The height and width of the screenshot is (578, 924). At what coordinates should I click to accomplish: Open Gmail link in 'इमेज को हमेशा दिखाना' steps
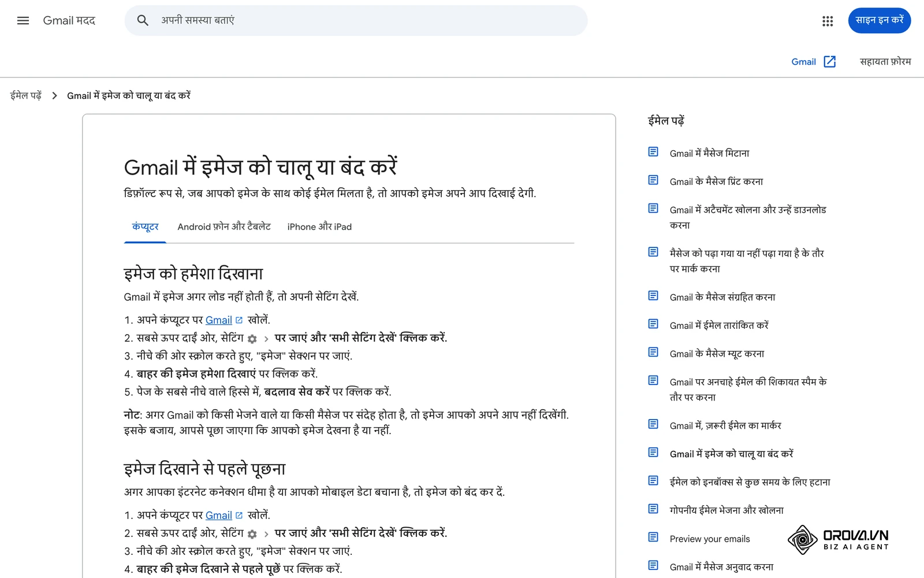pos(219,320)
